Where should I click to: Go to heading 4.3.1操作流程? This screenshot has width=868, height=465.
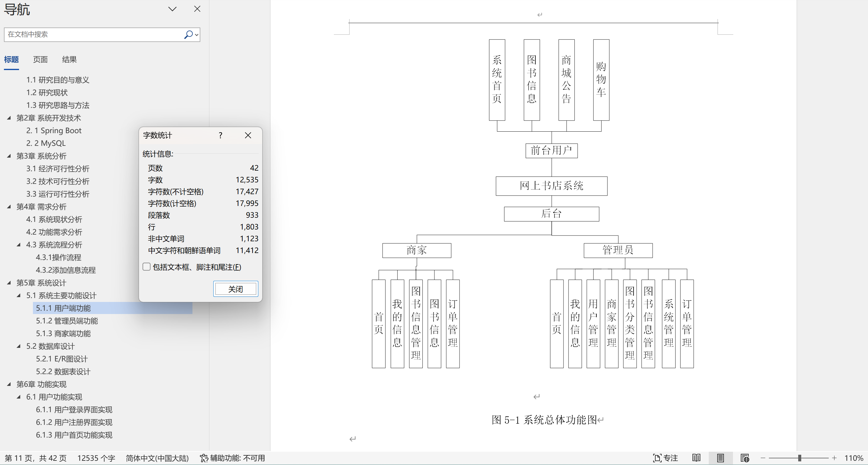(x=58, y=258)
